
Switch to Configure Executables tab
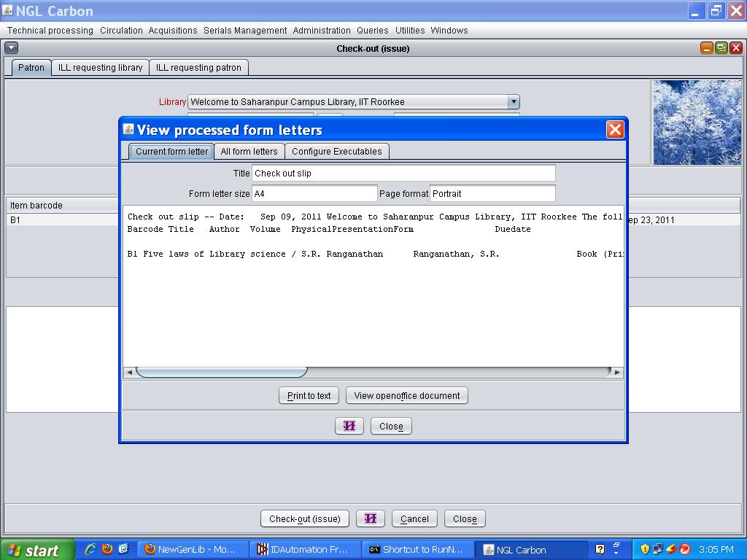336,151
